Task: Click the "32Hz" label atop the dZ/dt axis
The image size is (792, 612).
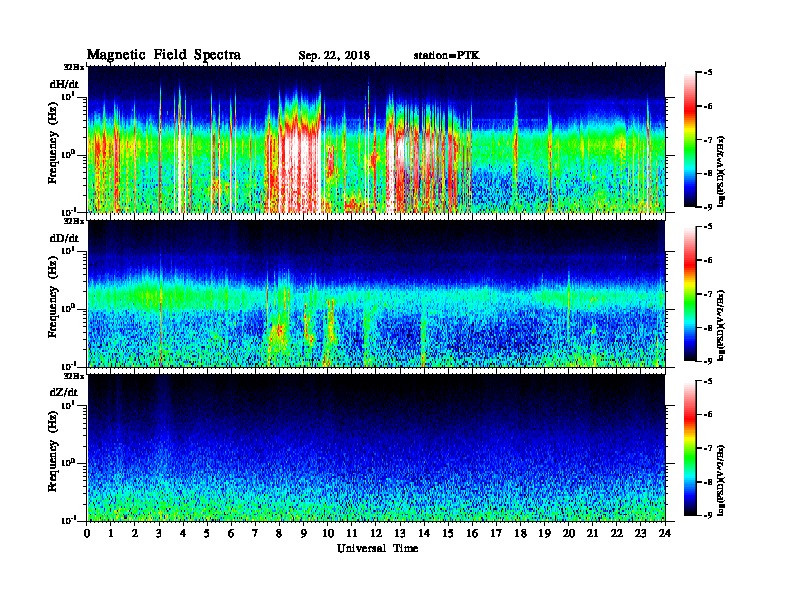Action: pos(74,376)
